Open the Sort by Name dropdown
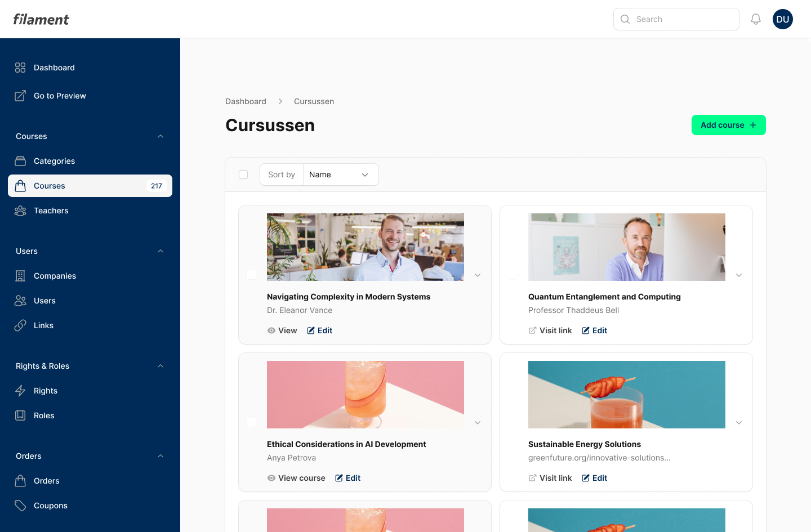This screenshot has width=811, height=532. pos(341,175)
